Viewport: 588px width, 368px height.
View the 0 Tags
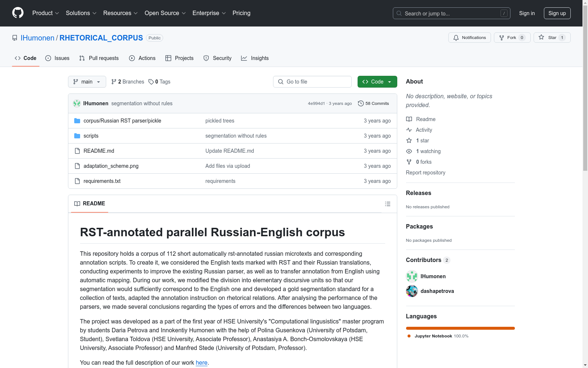point(159,82)
